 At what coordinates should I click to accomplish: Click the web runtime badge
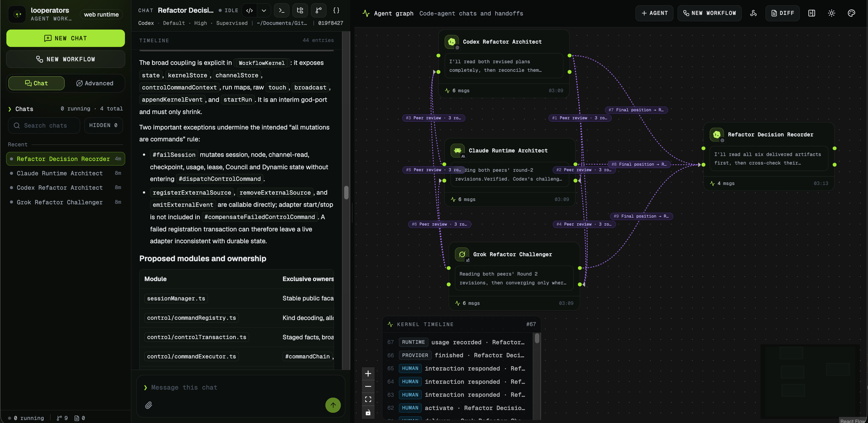101,14
